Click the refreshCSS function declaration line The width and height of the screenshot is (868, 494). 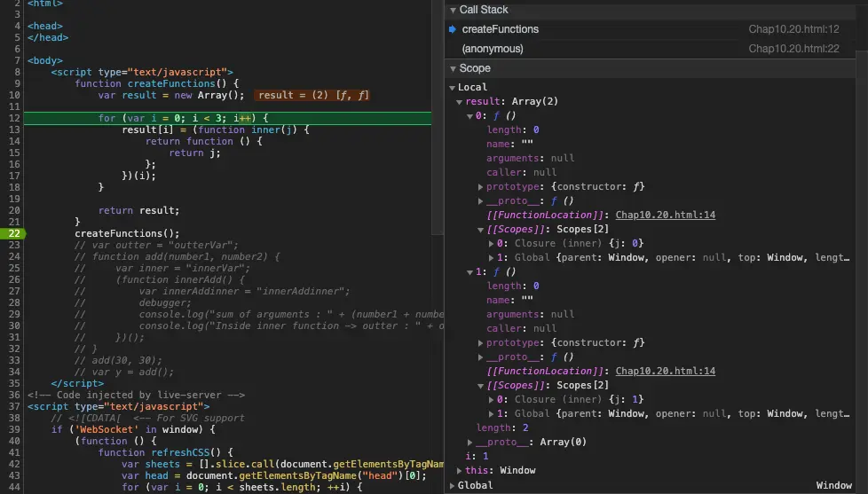tap(165, 452)
